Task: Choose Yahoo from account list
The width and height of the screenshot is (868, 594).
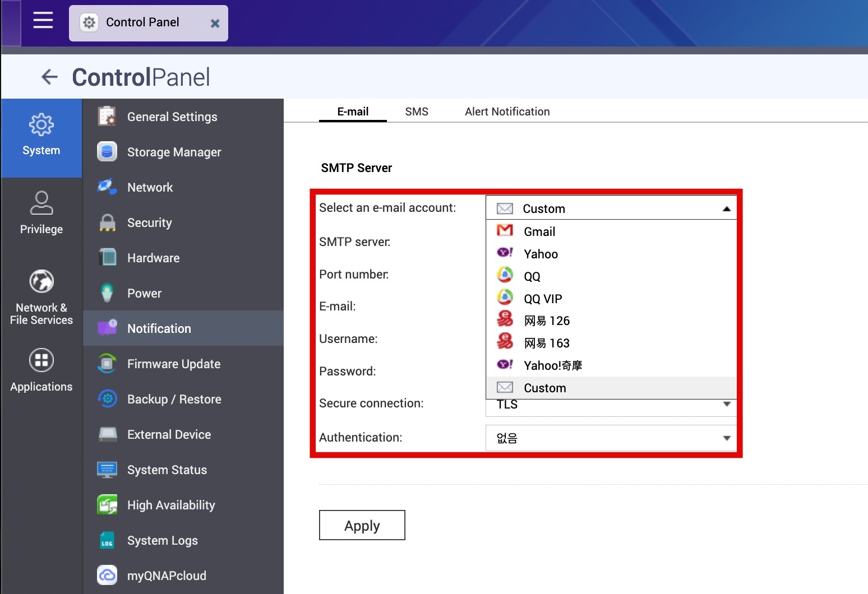Action: click(x=611, y=254)
